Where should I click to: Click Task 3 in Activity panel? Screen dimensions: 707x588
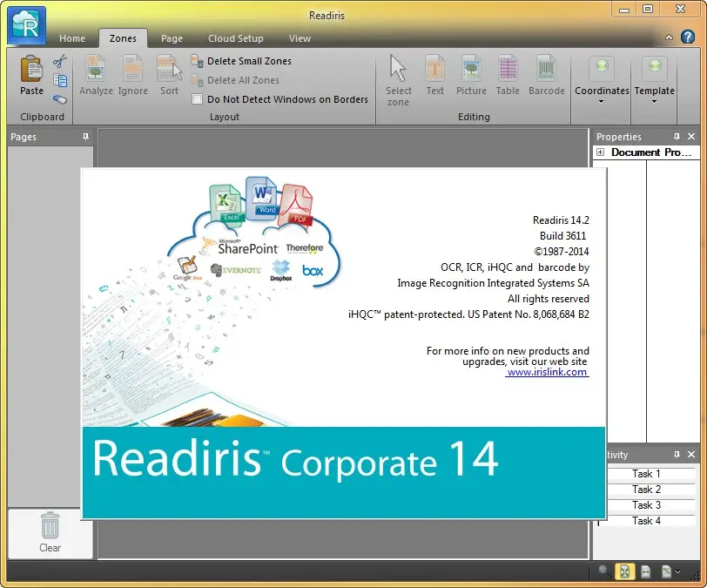(646, 505)
